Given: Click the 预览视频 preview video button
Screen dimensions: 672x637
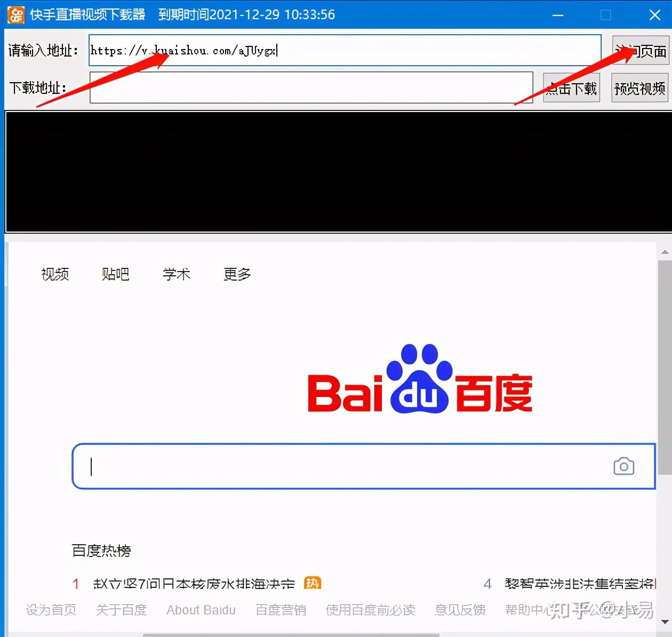Looking at the screenshot, I should (x=640, y=88).
